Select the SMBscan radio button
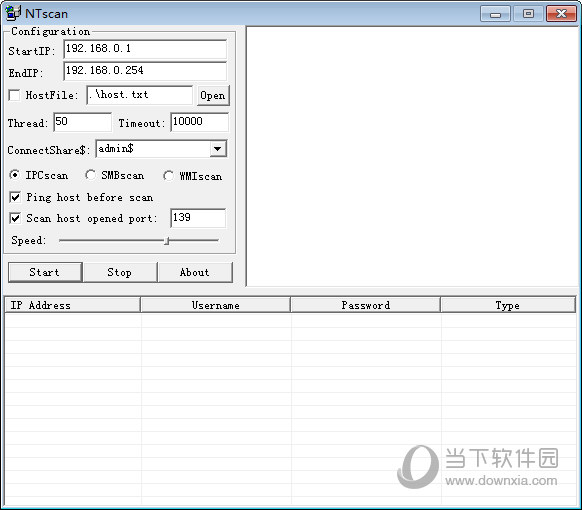Viewport: 582px width, 510px height. point(90,175)
